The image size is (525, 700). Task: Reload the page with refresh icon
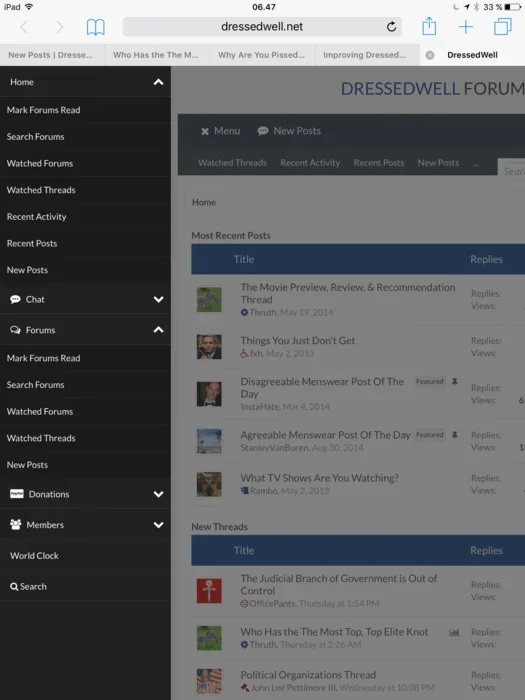pos(391,27)
